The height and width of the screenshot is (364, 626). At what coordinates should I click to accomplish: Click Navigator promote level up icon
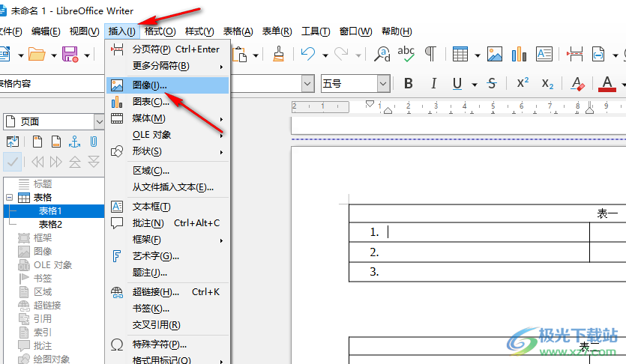coord(75,162)
